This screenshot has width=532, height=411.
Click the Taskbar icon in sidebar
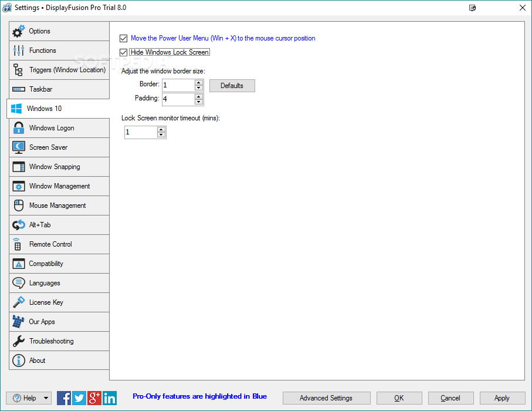(x=19, y=89)
